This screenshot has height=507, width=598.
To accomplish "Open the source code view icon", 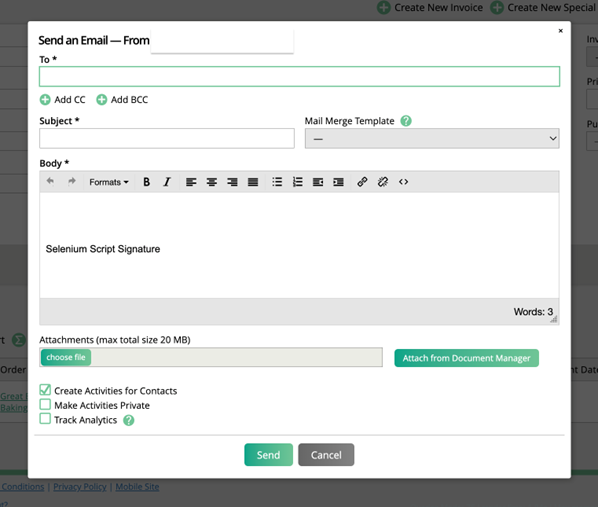I will click(x=403, y=182).
